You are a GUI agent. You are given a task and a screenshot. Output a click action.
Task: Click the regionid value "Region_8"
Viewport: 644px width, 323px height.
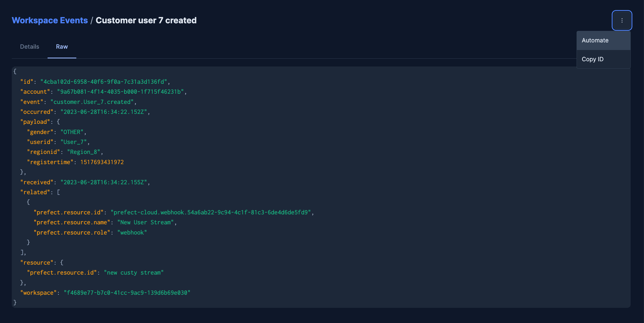tap(84, 152)
